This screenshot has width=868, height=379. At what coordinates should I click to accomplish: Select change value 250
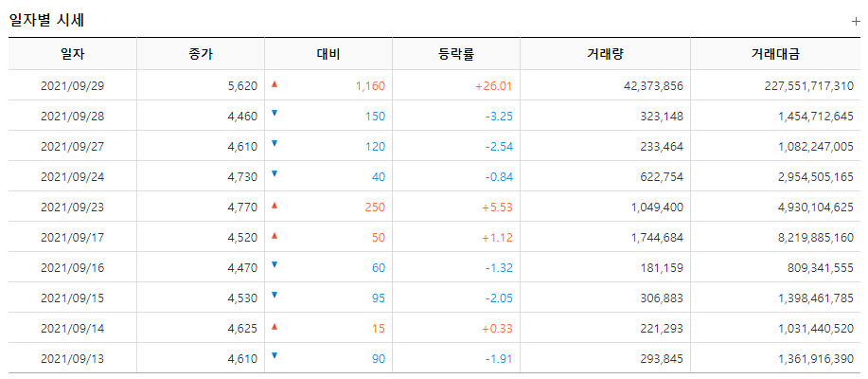point(375,208)
